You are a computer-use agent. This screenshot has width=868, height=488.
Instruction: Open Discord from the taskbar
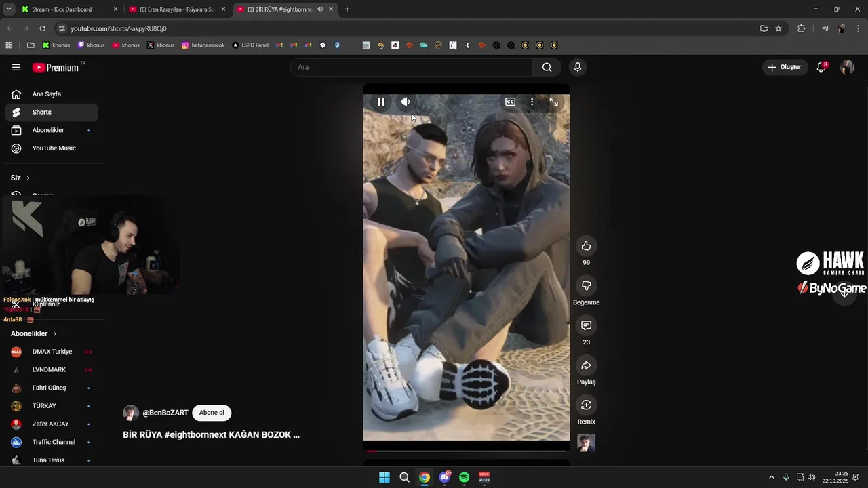point(444,477)
